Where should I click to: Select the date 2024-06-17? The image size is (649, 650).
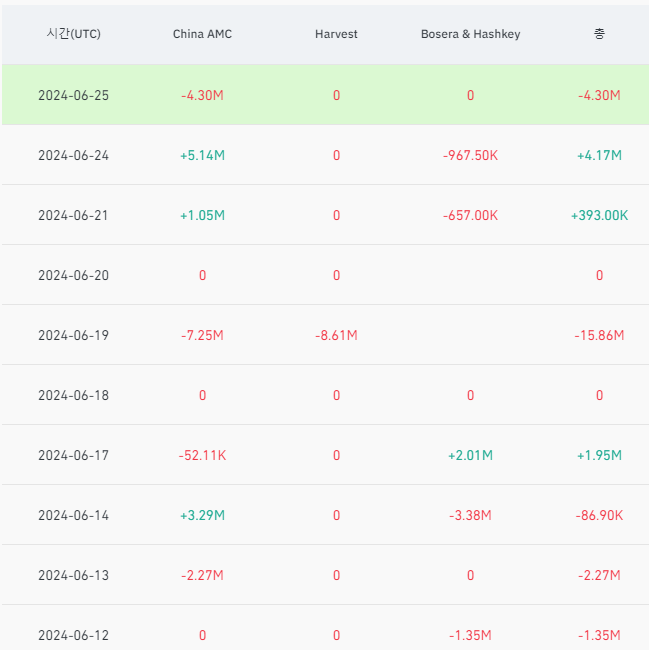click(73, 455)
